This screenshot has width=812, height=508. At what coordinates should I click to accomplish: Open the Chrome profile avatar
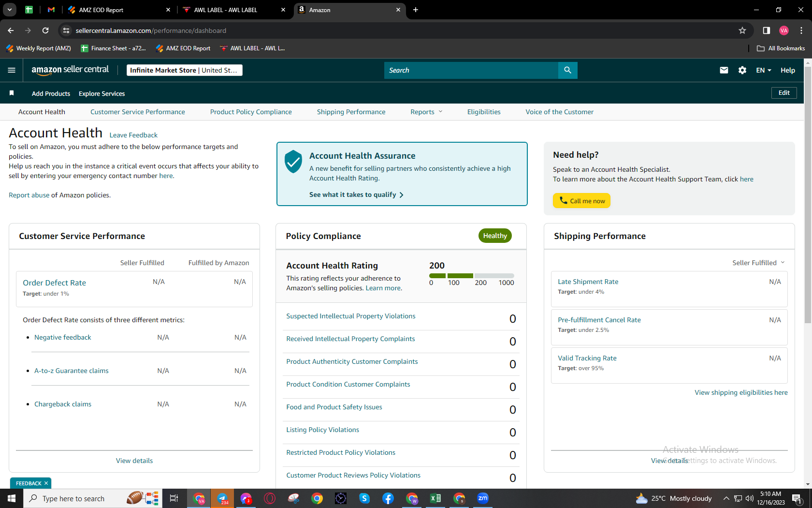tap(784, 30)
